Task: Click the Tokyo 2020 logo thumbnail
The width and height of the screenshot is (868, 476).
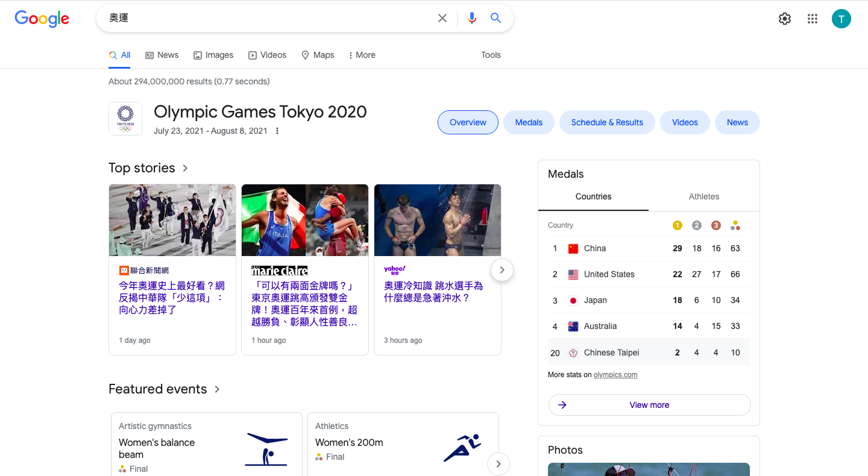Action: point(125,119)
